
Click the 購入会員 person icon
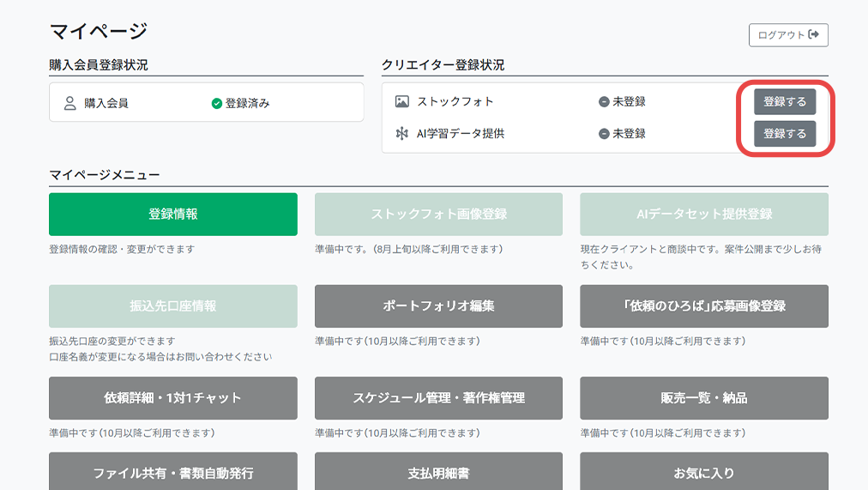pyautogui.click(x=69, y=103)
